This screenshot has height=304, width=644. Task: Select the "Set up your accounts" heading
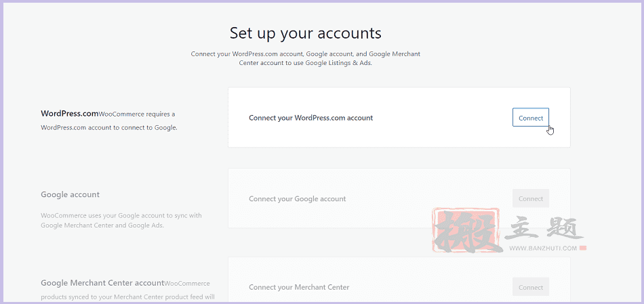(x=306, y=33)
